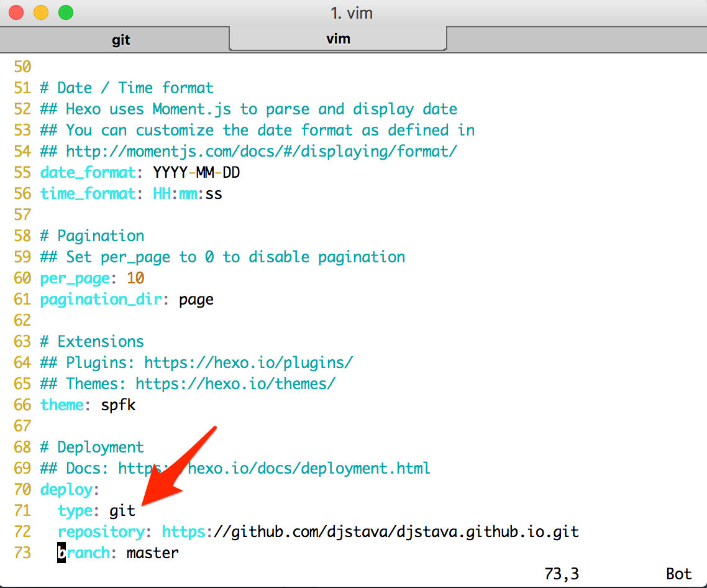Click the branch key at the cursor
Viewport: 707px width, 588px height.
84,553
